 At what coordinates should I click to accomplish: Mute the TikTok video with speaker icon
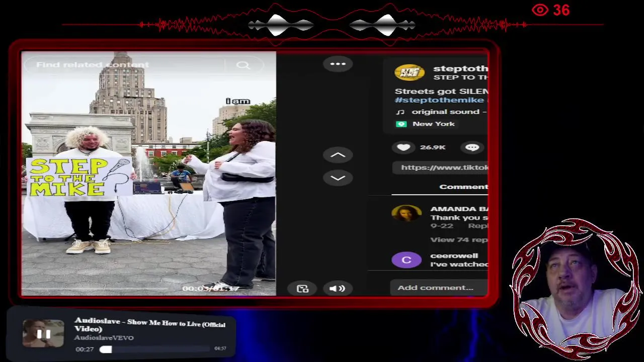point(337,288)
